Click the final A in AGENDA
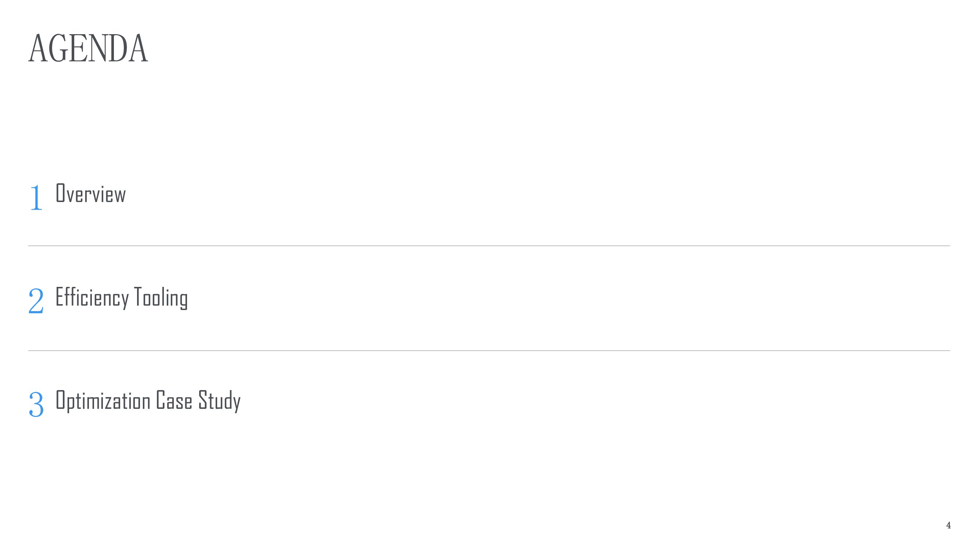 coord(138,48)
